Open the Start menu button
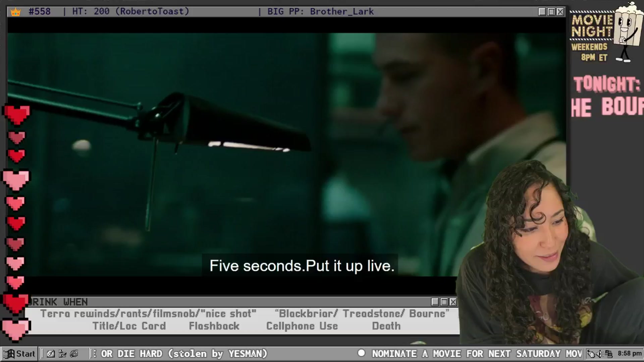The width and height of the screenshot is (644, 362). click(x=19, y=354)
